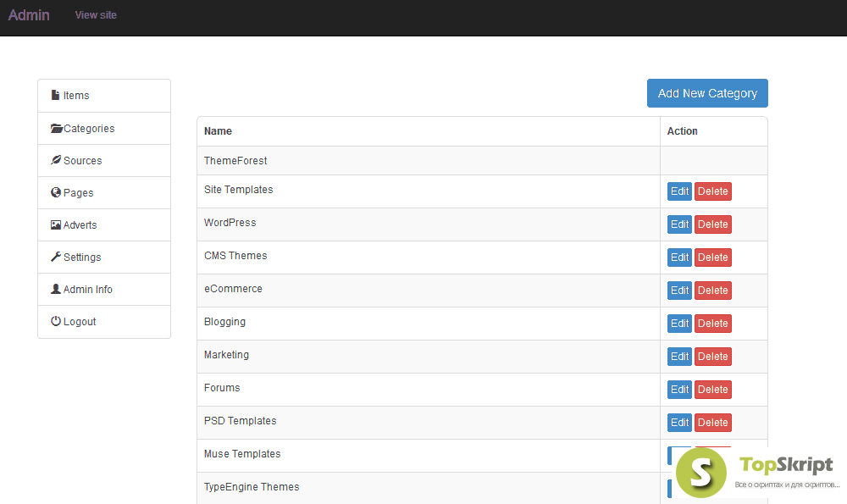
Task: Select Settings in the sidebar
Action: (104, 258)
